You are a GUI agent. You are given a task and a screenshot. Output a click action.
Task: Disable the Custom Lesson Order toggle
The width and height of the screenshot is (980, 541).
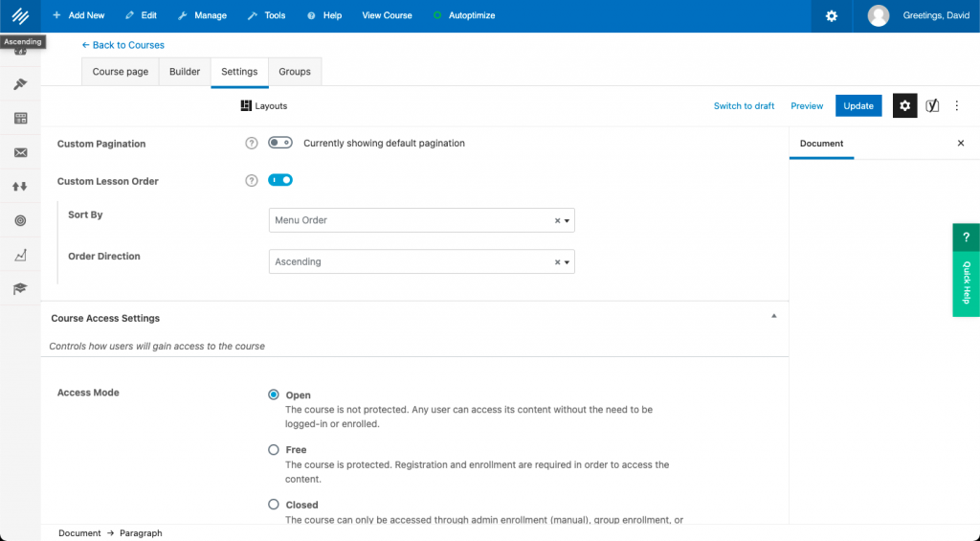pos(280,180)
